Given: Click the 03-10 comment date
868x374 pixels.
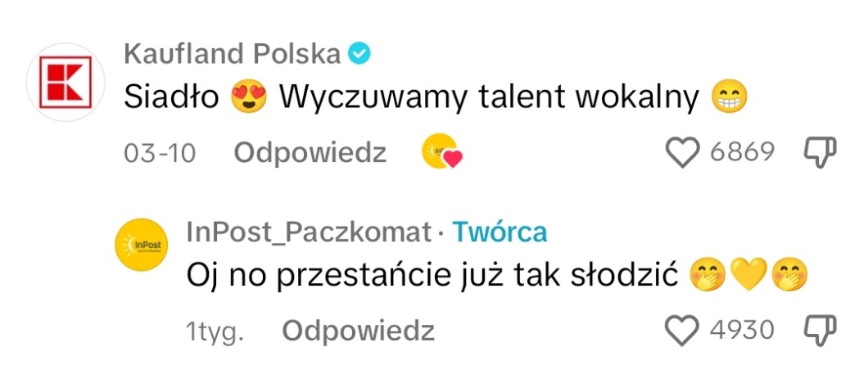Looking at the screenshot, I should coord(160,153).
